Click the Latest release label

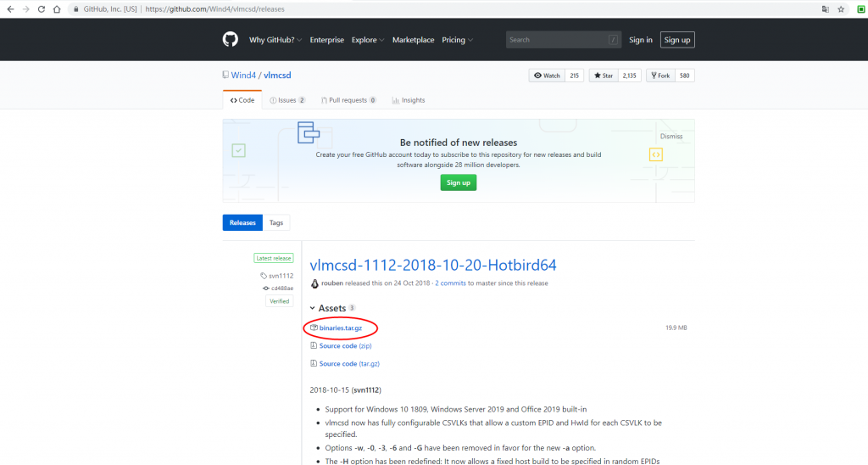[x=274, y=258]
